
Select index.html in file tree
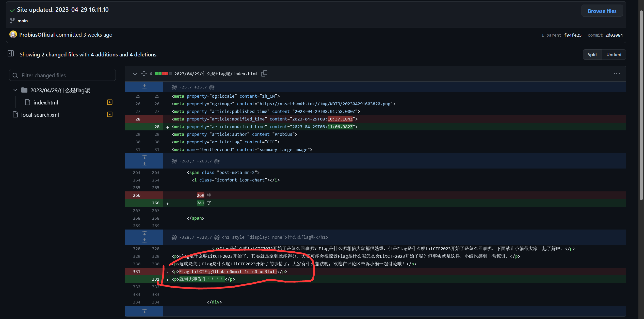click(46, 102)
